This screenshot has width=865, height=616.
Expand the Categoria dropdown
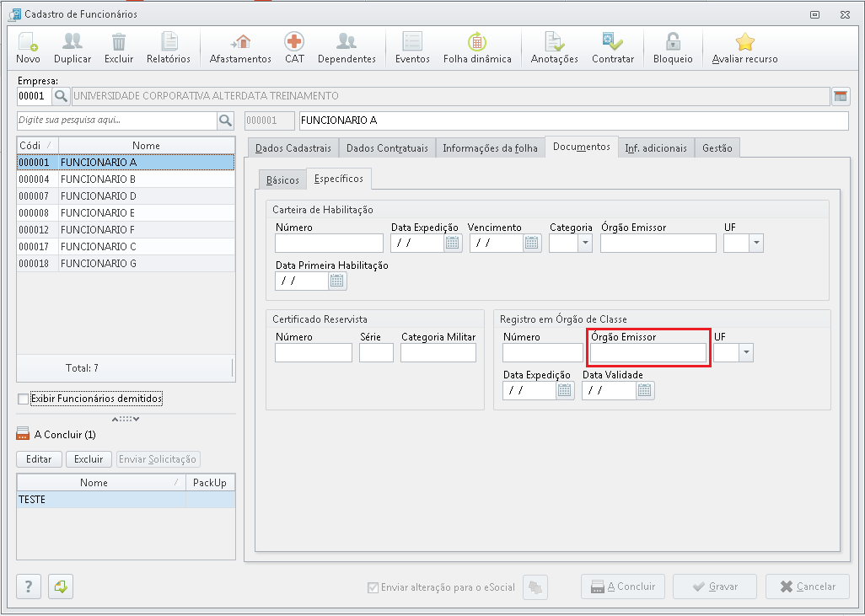585,243
